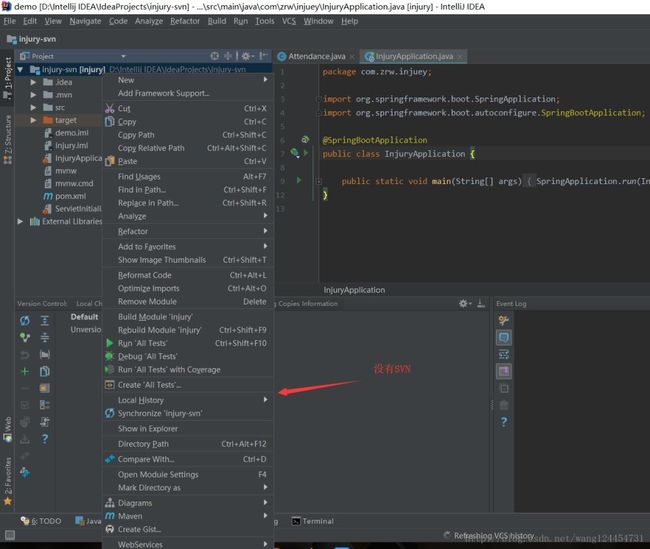Image resolution: width=650 pixels, height=549 pixels.
Task: Click Show in Explorer menu entry
Action: click(188, 429)
